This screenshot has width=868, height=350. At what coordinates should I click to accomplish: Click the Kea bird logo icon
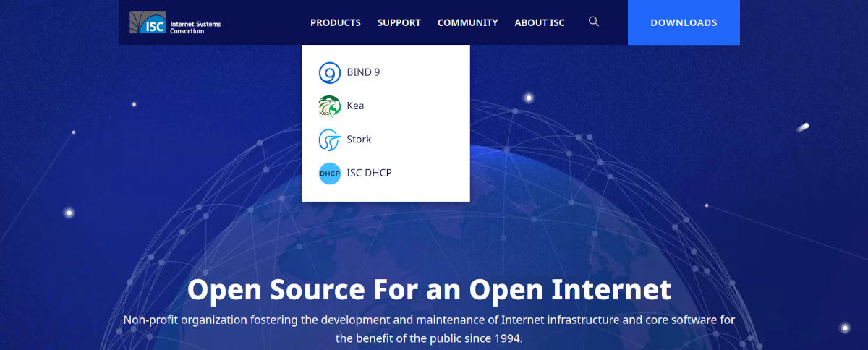pyautogui.click(x=330, y=106)
